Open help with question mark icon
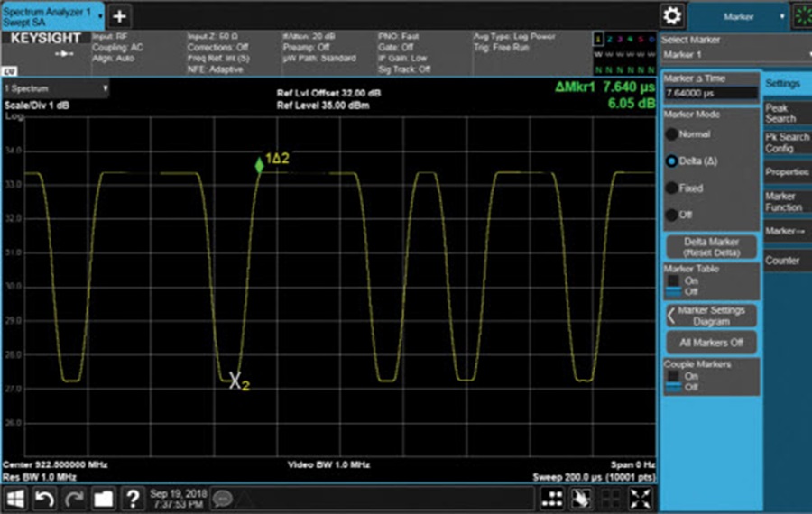 pos(132,497)
